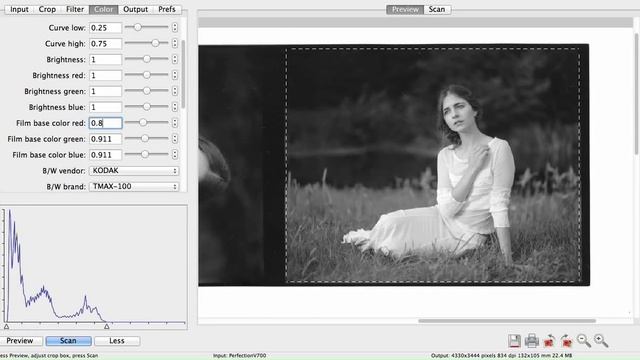The image size is (640, 360).
Task: Click the settings panel vertical scrollbar
Action: click(x=183, y=74)
